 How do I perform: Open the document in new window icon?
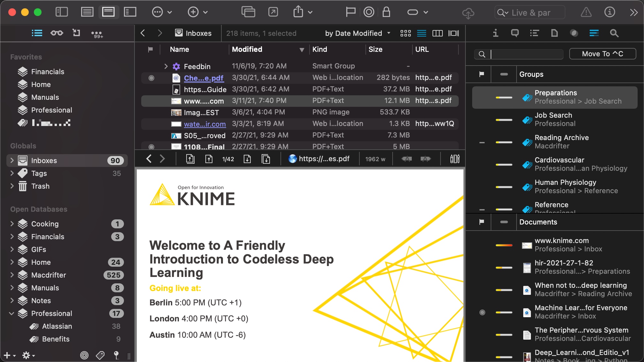(273, 12)
